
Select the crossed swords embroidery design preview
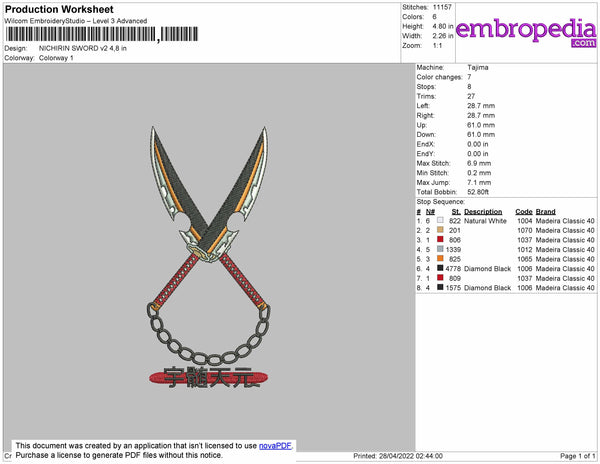[209, 257]
